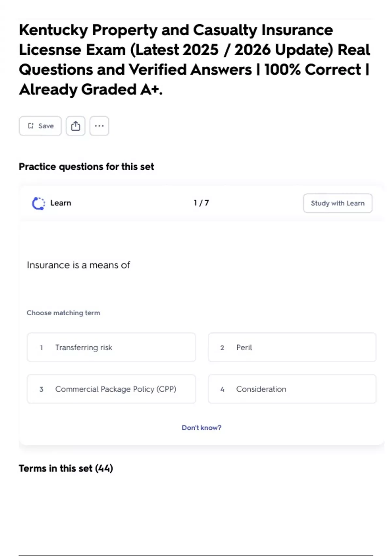
Task: Click the Save set button
Action: coord(40,126)
